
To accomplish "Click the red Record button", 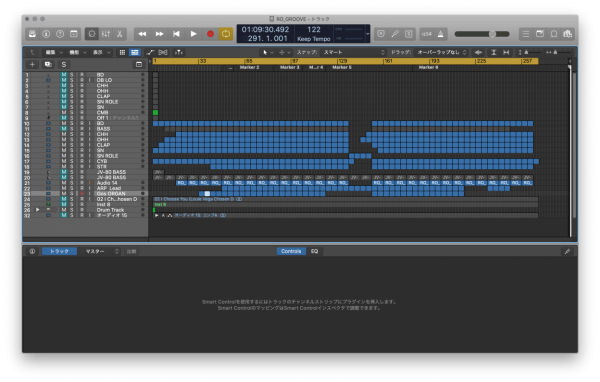I will pyautogui.click(x=210, y=34).
